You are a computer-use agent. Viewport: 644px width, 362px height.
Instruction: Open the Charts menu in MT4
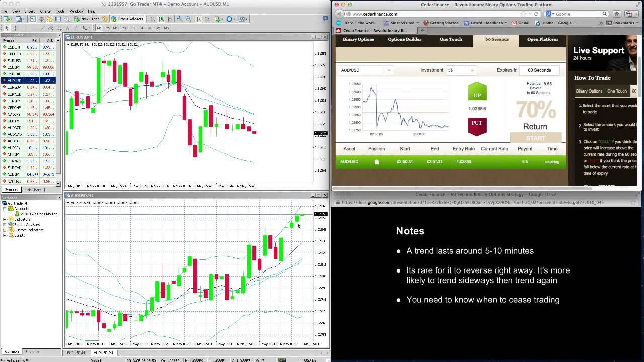(x=45, y=11)
